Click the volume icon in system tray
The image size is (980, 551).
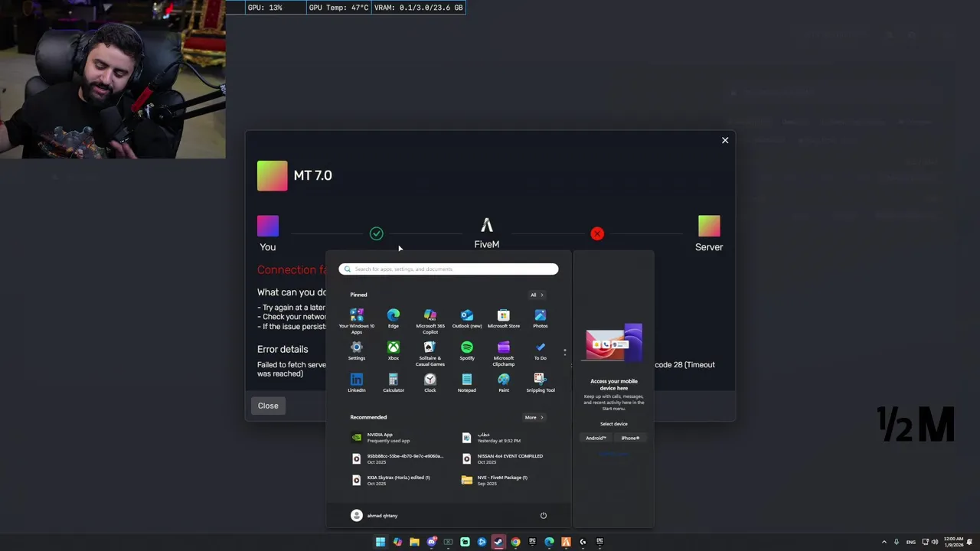pos(935,542)
